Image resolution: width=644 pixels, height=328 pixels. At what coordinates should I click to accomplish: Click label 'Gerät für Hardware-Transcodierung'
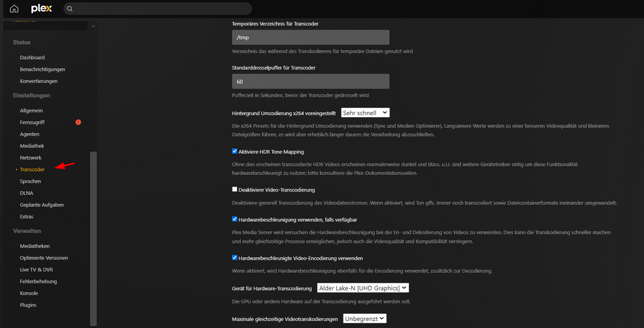pos(272,289)
